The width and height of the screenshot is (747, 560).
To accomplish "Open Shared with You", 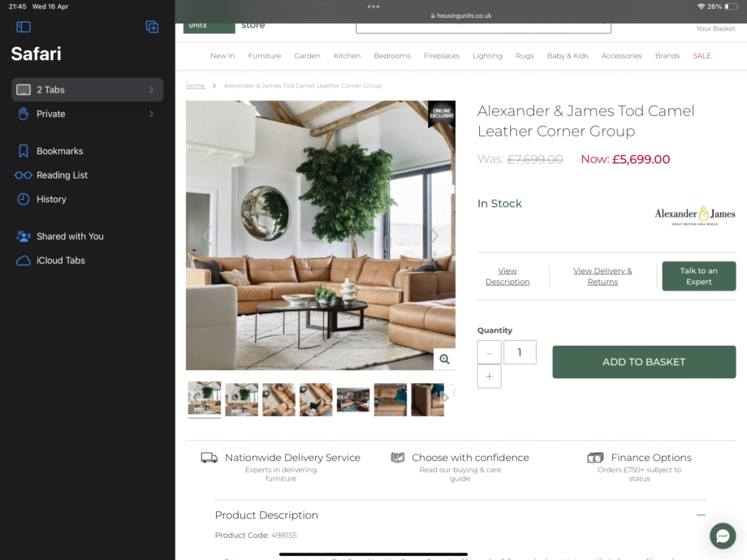I will coord(70,236).
